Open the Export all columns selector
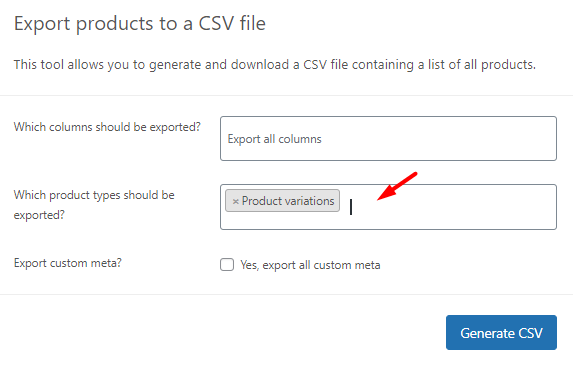The image size is (573, 368). (388, 139)
